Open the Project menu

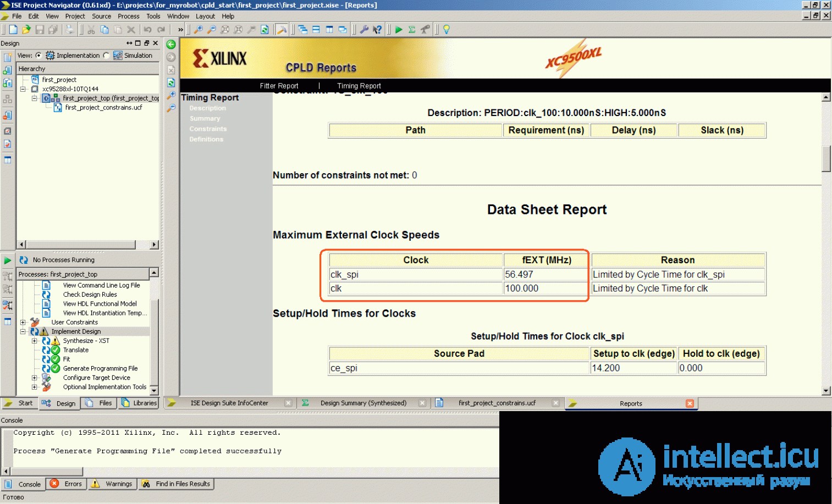tap(75, 16)
